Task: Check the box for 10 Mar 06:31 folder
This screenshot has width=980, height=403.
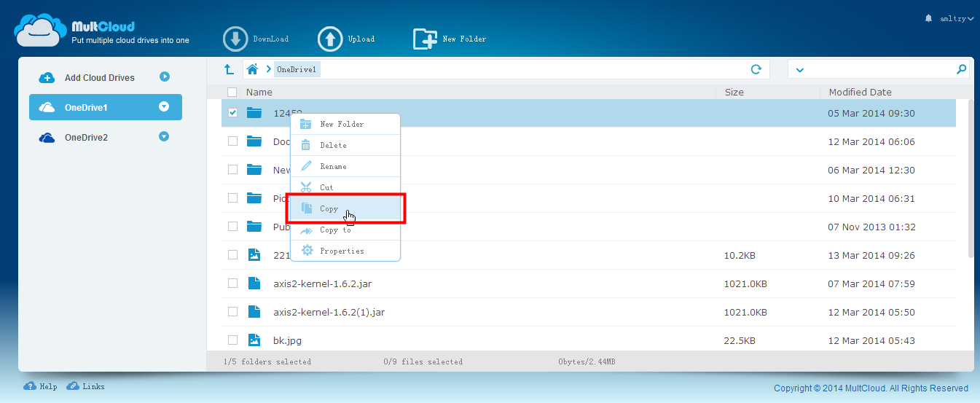Action: pos(232,198)
